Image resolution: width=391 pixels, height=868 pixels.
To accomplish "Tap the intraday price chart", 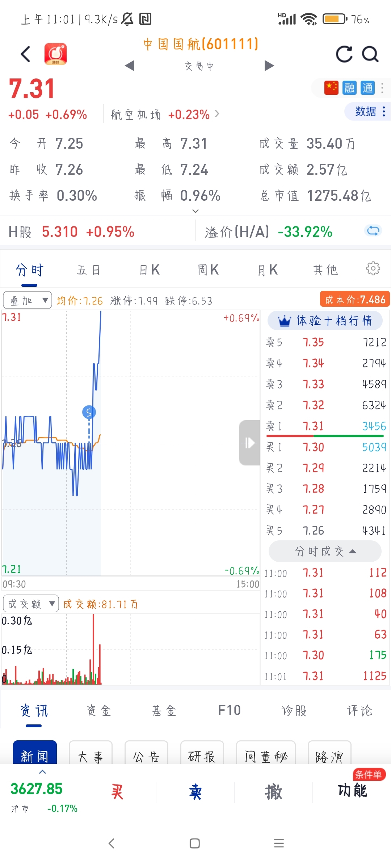I will coord(130,443).
